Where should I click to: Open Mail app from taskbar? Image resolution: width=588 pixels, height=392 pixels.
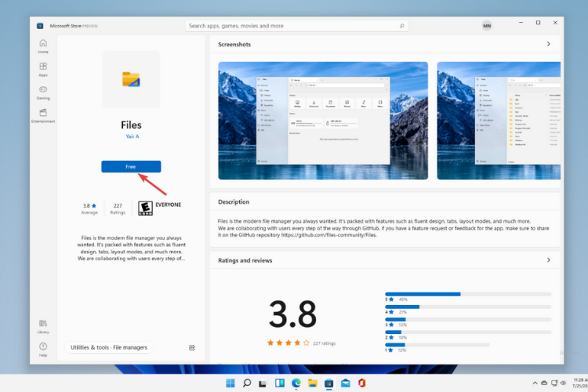point(346,383)
